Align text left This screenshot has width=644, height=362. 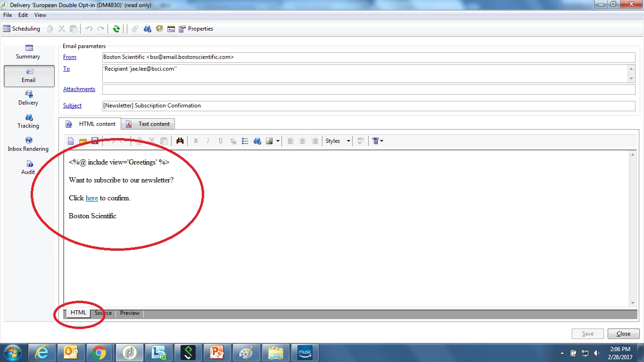290,141
